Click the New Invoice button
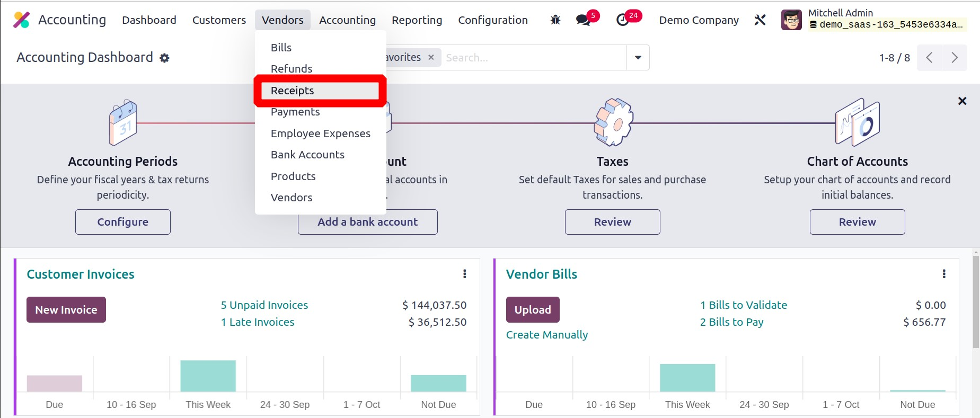The width and height of the screenshot is (980, 418). point(66,310)
